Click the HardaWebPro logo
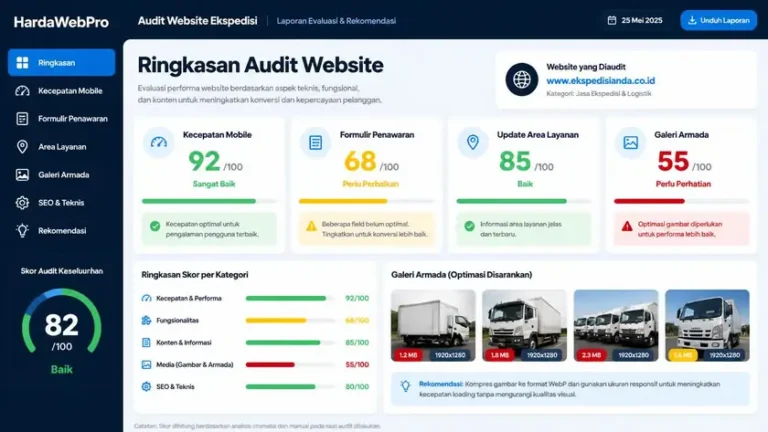The height and width of the screenshot is (432, 768). click(61, 22)
